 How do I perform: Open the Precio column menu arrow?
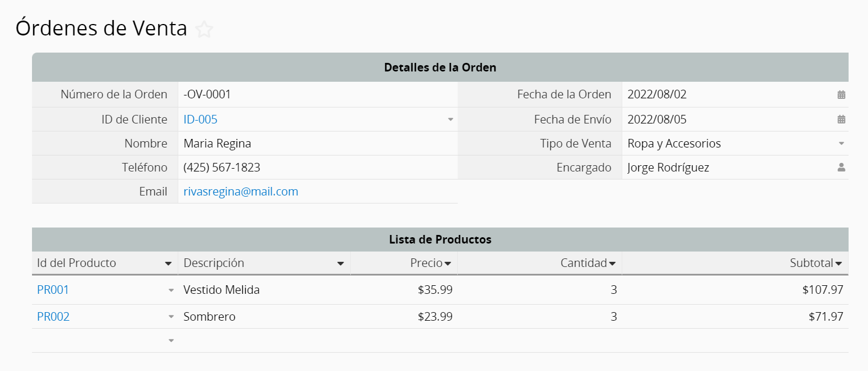pos(447,264)
